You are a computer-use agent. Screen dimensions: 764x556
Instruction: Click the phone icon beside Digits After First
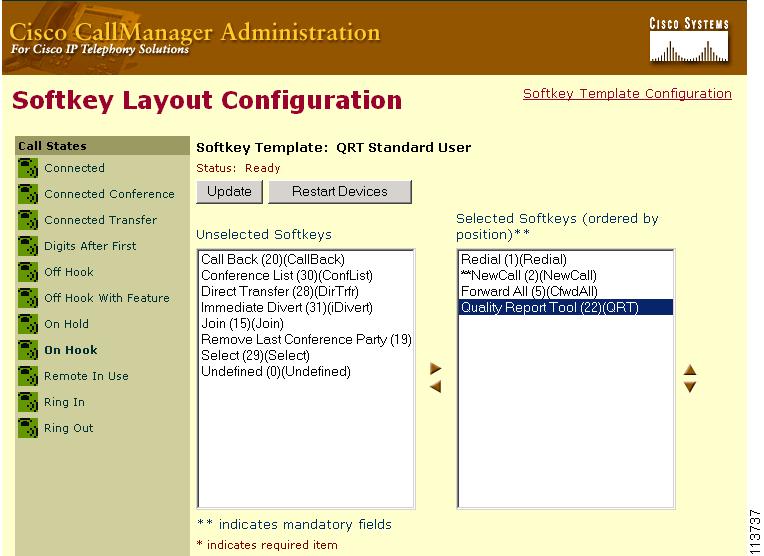coord(28,246)
